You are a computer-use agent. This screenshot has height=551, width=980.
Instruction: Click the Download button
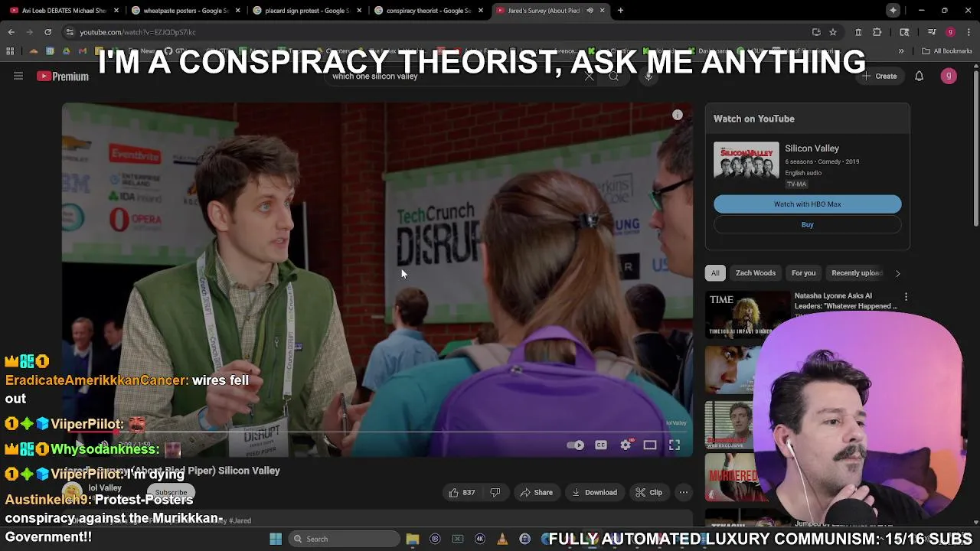[594, 492]
